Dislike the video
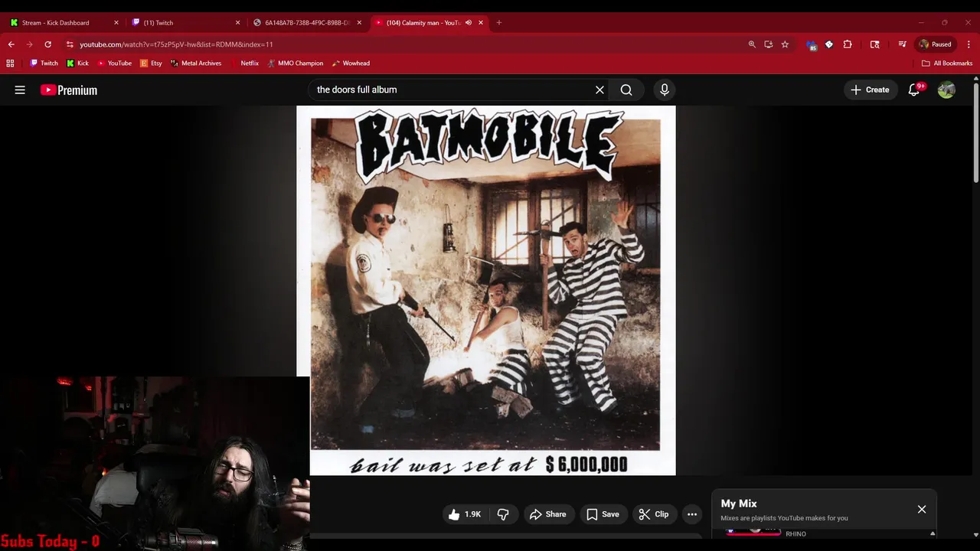The height and width of the screenshot is (551, 980). (503, 514)
